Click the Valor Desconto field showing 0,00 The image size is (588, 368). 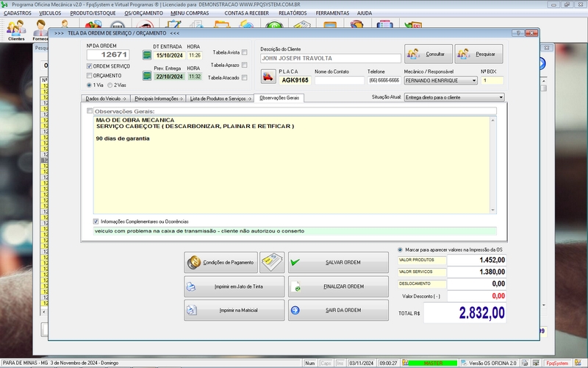click(476, 296)
